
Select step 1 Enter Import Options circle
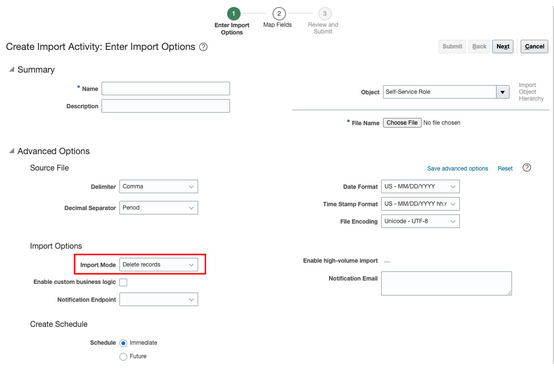pos(234,14)
